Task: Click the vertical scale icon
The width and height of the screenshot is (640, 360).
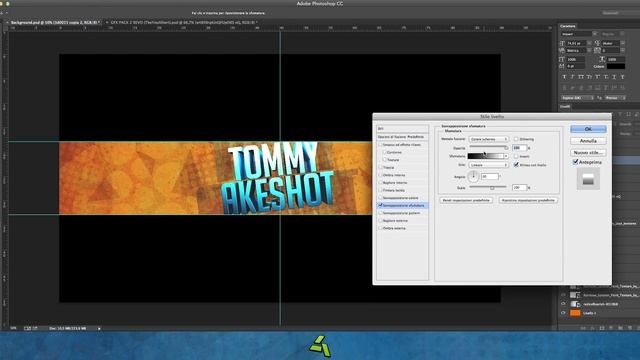Action: (562, 59)
